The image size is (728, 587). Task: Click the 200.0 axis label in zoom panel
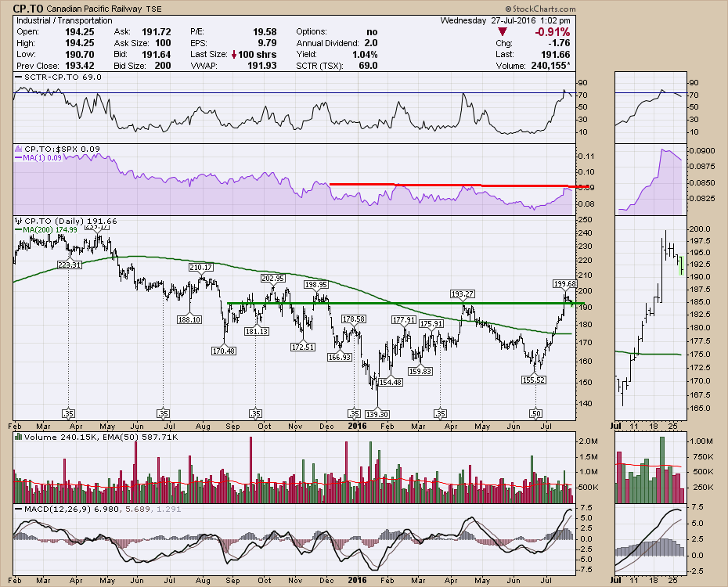point(700,229)
